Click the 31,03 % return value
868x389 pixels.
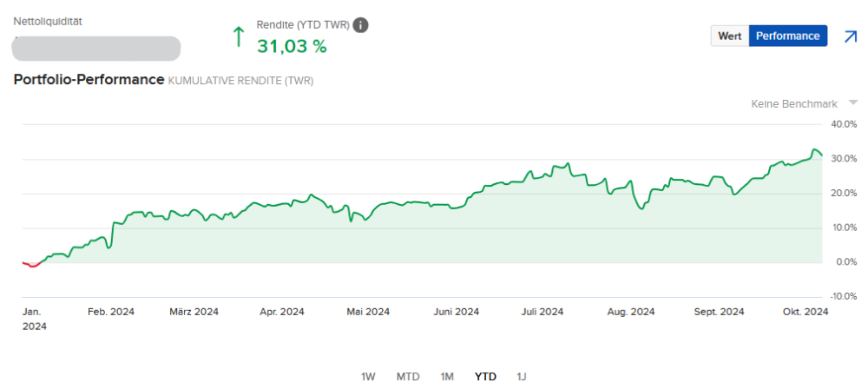click(292, 47)
